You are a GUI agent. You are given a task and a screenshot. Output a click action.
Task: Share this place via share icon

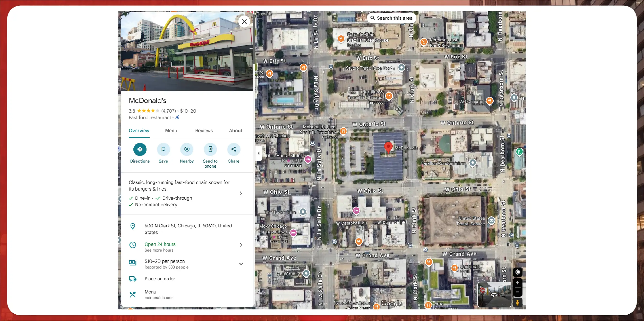(x=234, y=149)
